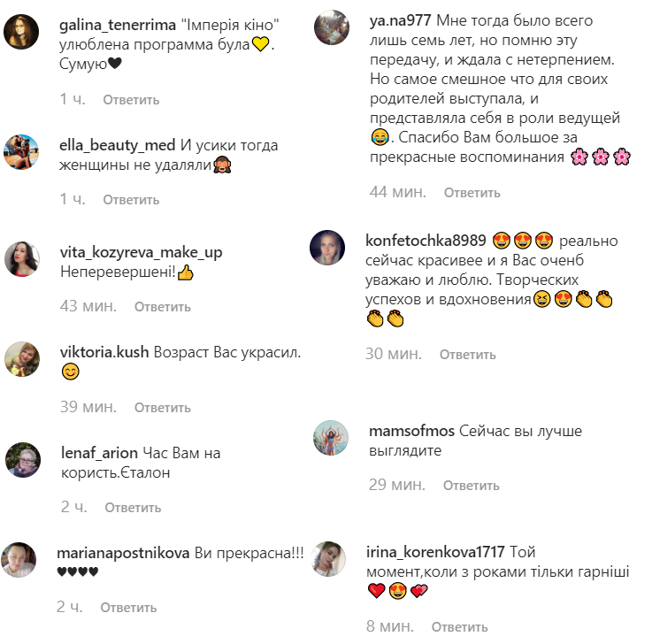The height and width of the screenshot is (644, 652).
Task: Open marianapostnikova's avatar
Action: pyautogui.click(x=19, y=560)
